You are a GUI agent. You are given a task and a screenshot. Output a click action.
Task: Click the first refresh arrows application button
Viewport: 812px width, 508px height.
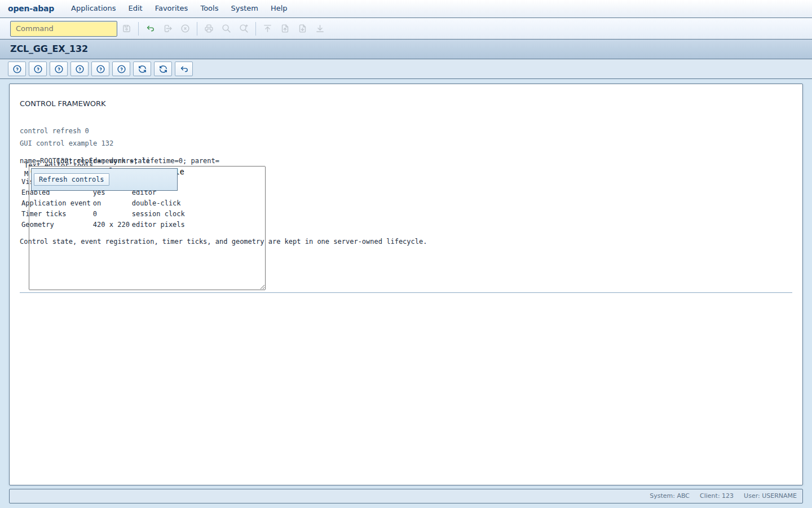142,69
